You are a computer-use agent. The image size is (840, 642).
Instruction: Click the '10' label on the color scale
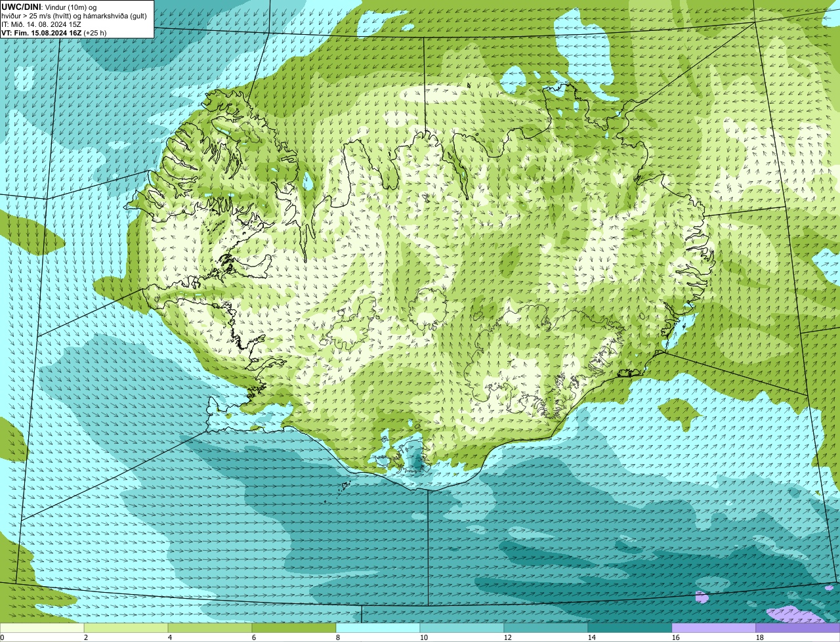[x=424, y=637]
